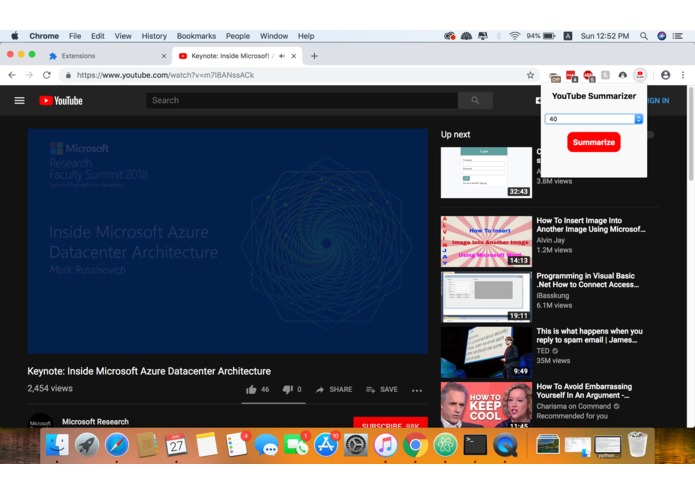This screenshot has width=695, height=494.
Task: Click the SHARE button under the video
Action: coord(334,389)
